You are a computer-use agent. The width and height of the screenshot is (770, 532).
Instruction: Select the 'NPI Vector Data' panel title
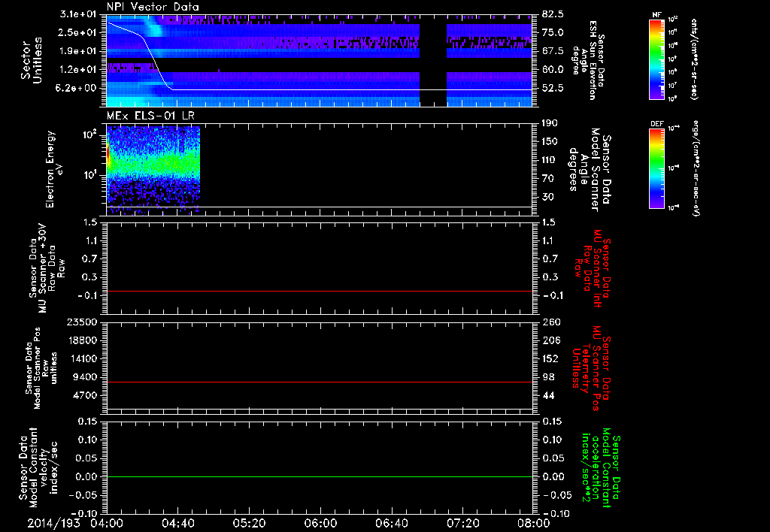[x=153, y=7]
